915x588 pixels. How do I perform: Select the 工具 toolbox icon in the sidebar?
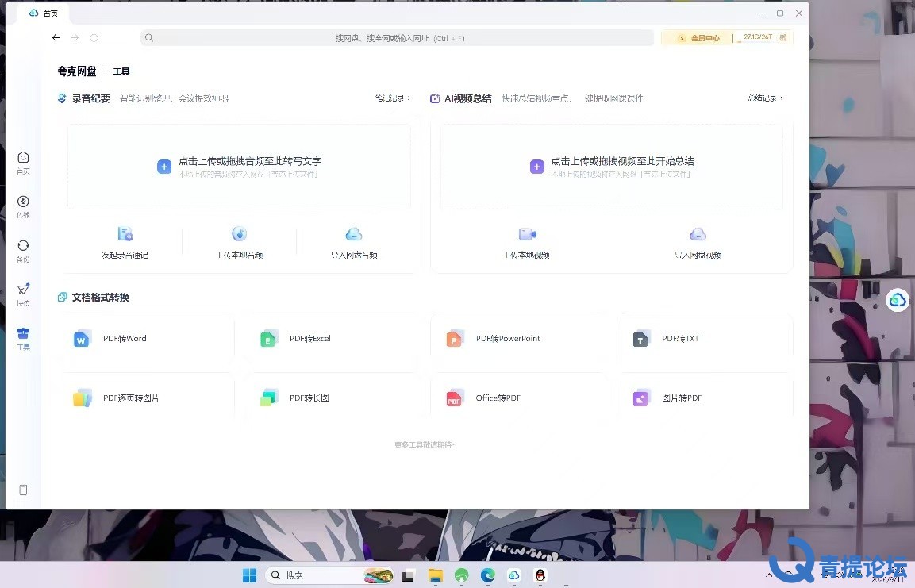(x=23, y=333)
